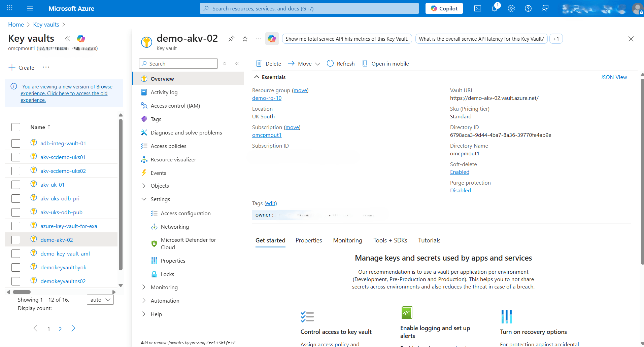644x347 pixels.
Task: Open the Locks setting
Action: click(168, 274)
